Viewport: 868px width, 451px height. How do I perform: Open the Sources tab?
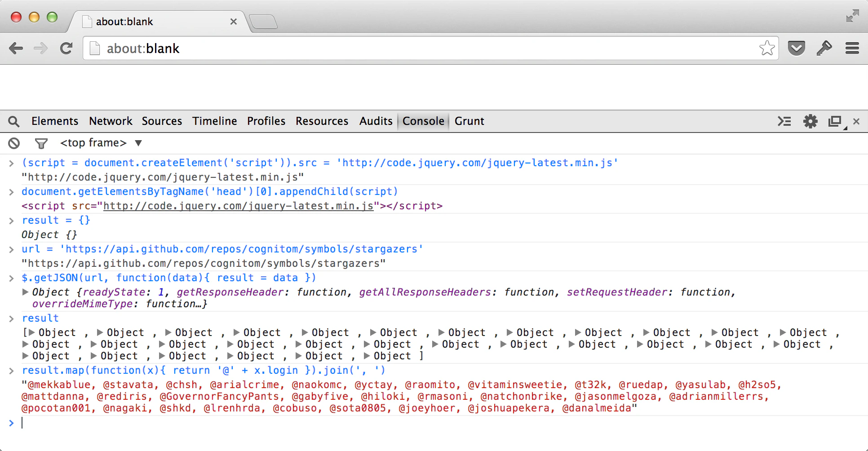pyautogui.click(x=162, y=121)
